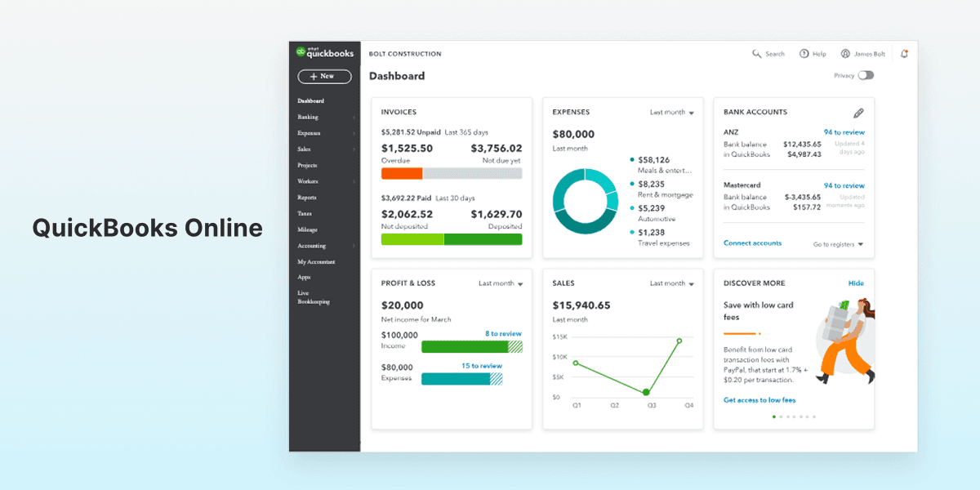Screen dimensions: 980x490
Task: Go to the Mileage section
Action: (x=307, y=229)
